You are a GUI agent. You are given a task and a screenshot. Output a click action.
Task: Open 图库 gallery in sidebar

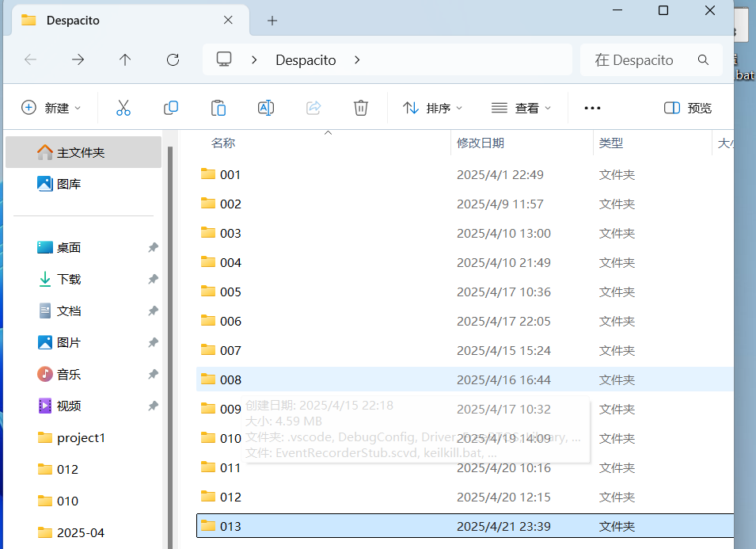pos(83,184)
